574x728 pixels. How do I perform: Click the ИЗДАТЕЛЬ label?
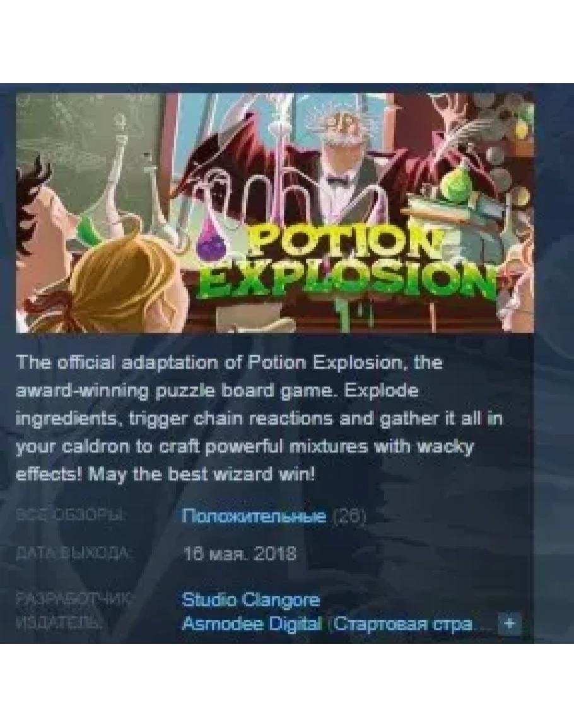pos(57,623)
